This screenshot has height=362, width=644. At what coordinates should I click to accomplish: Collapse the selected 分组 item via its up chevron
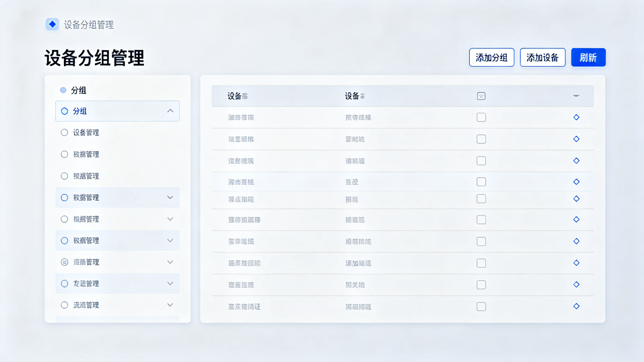(x=170, y=111)
